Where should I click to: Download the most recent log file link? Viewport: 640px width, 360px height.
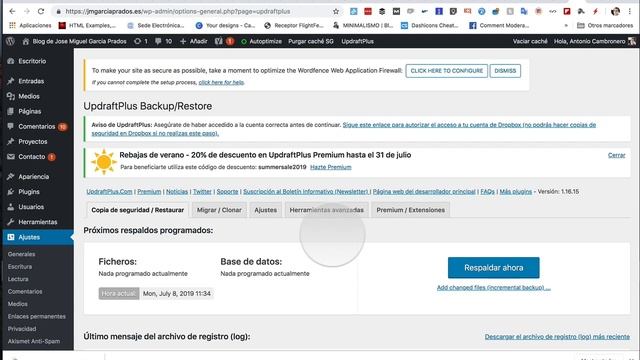coord(557,337)
